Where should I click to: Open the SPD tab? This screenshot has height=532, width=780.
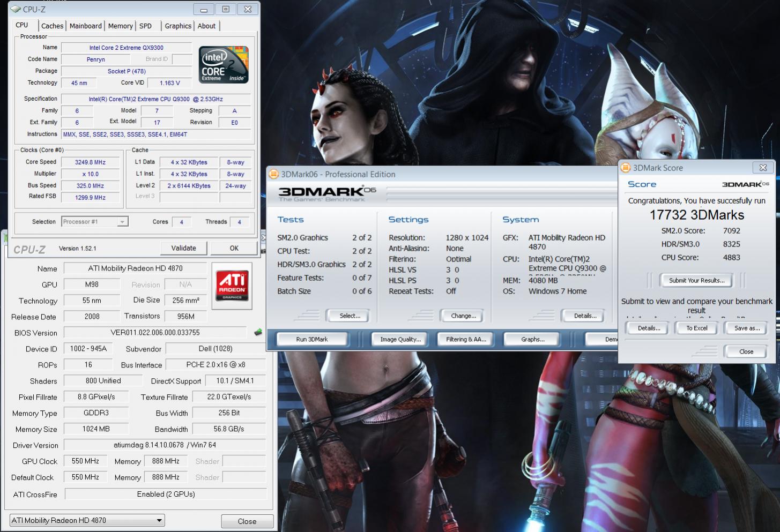(146, 26)
